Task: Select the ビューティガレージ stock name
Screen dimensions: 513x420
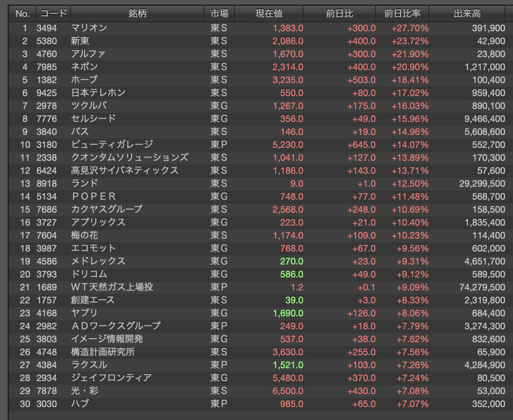Action: [x=112, y=145]
